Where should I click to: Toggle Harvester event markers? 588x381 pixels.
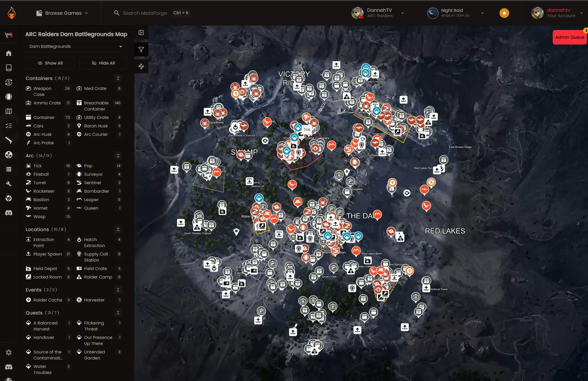tap(94, 300)
